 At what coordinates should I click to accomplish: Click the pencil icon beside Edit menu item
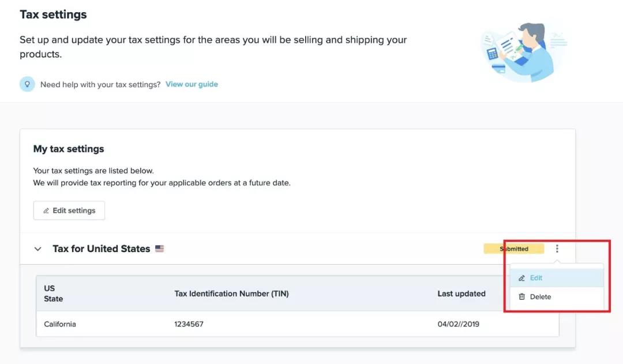(521, 278)
